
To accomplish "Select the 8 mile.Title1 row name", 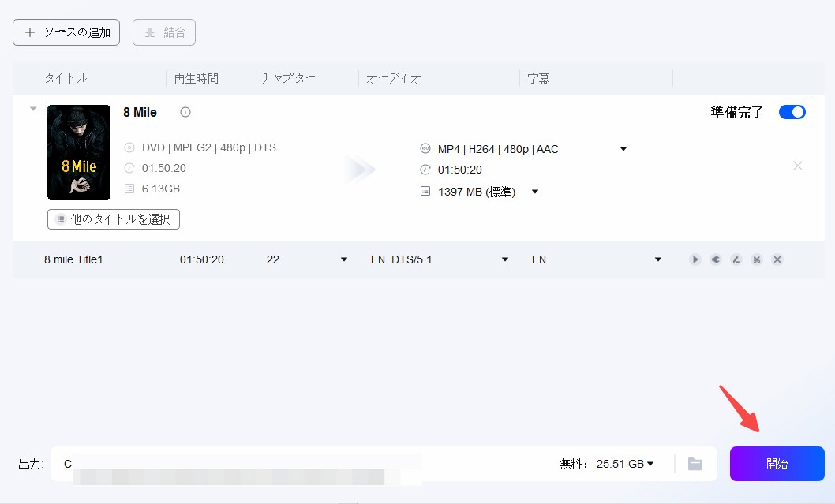I will coord(73,259).
